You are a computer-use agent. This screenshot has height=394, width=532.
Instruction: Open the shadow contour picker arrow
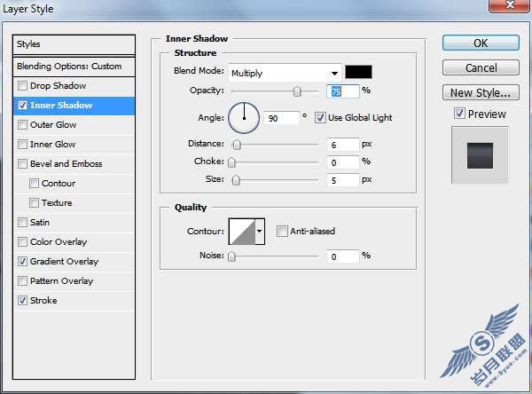tap(260, 232)
